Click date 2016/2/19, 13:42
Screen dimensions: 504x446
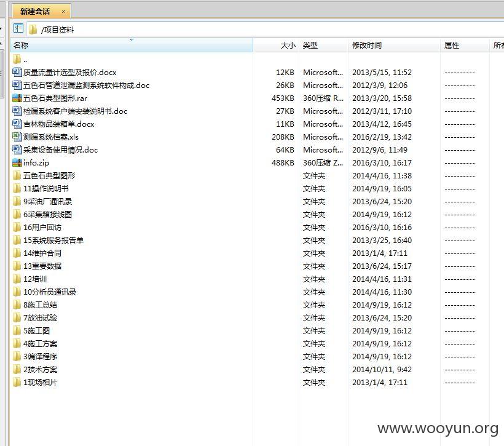point(382,137)
